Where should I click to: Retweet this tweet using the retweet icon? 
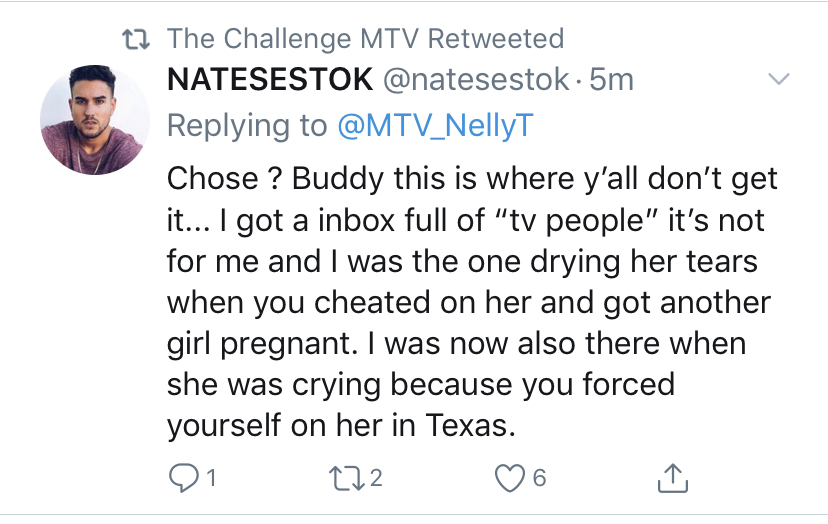[345, 478]
